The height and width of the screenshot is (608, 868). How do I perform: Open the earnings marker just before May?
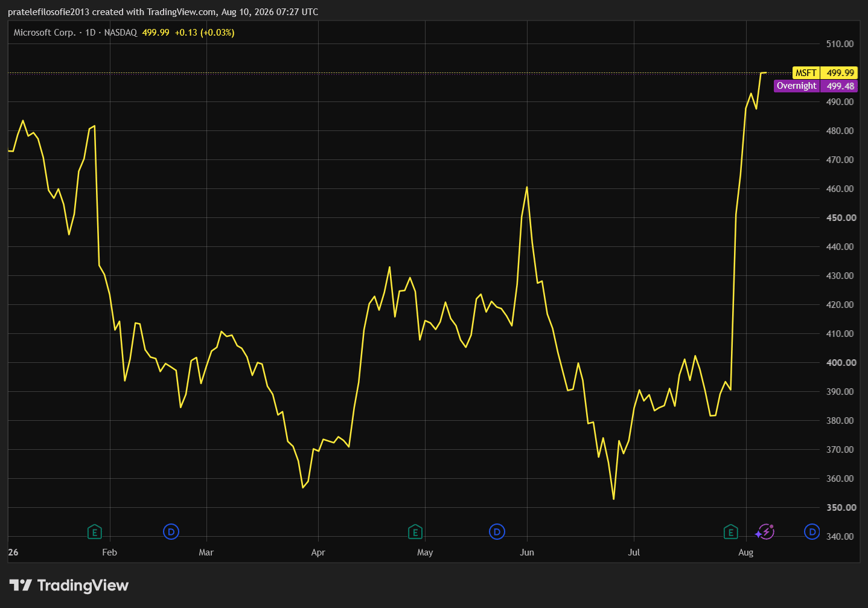pos(415,532)
